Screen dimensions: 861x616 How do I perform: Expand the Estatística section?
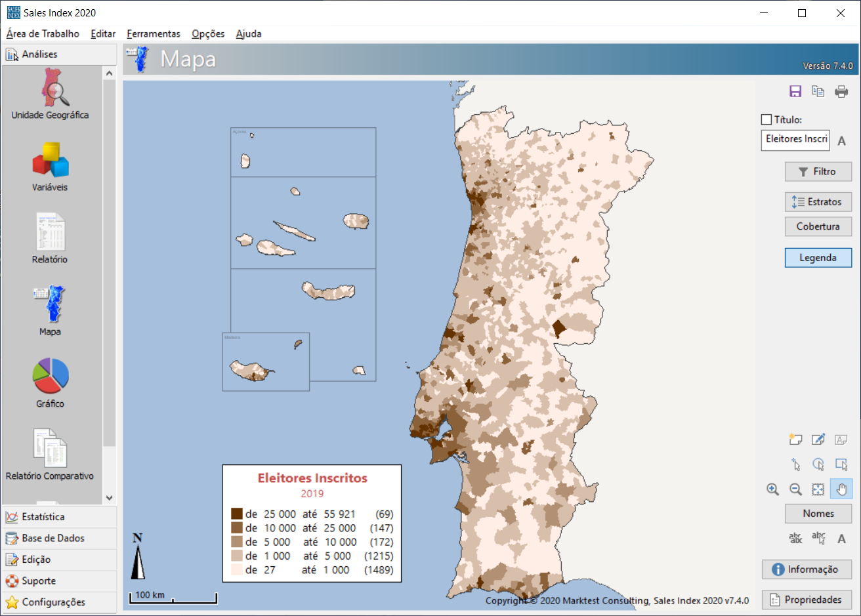click(x=43, y=517)
